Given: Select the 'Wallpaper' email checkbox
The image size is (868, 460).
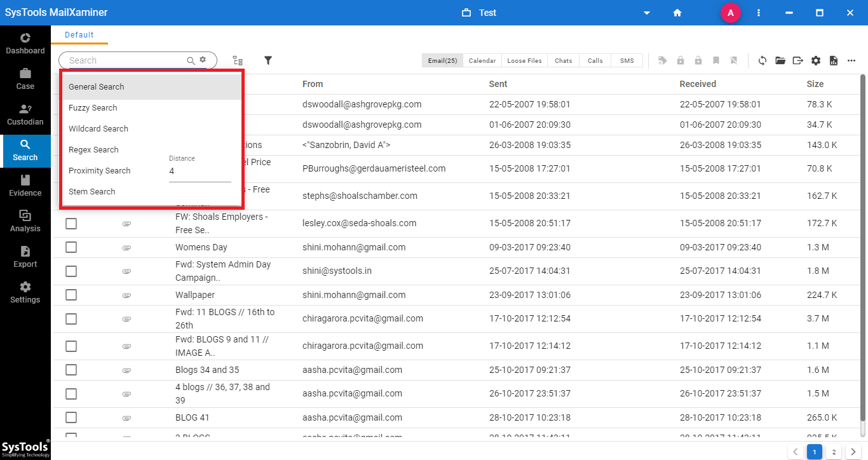Looking at the screenshot, I should (x=71, y=295).
